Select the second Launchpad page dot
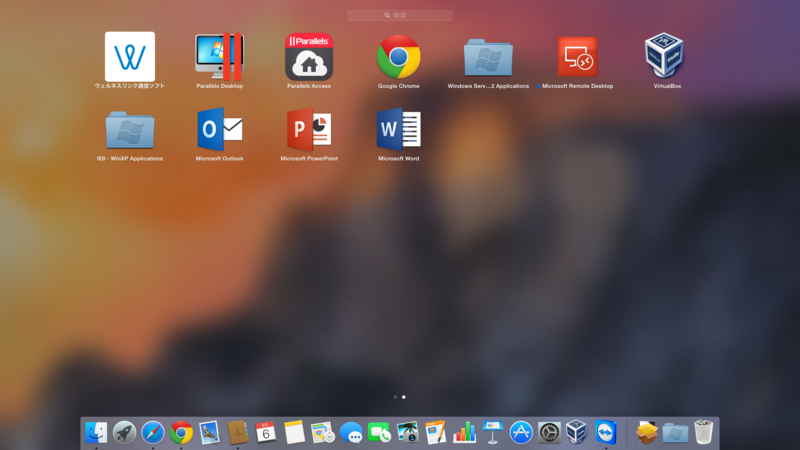This screenshot has height=450, width=800. 404,397
